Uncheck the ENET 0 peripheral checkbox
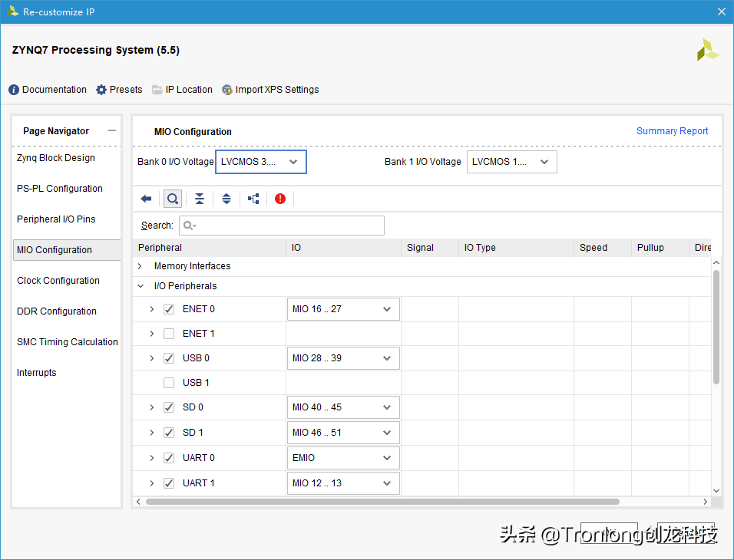 [x=168, y=309]
